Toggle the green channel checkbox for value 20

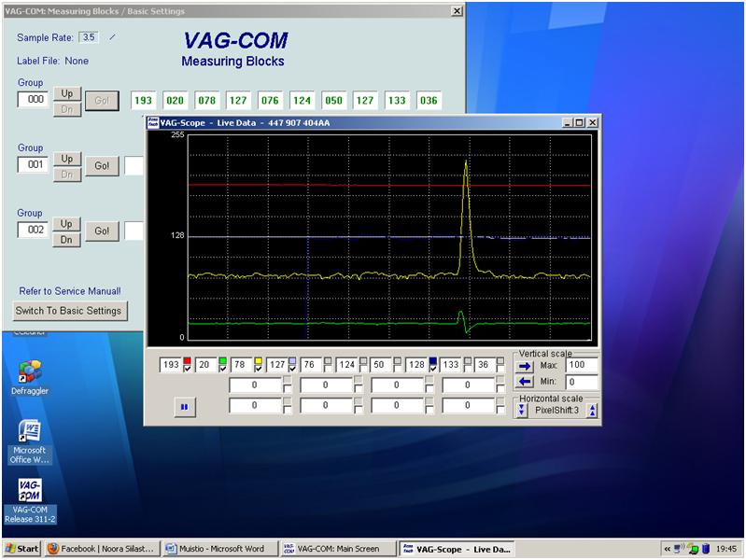point(223,367)
